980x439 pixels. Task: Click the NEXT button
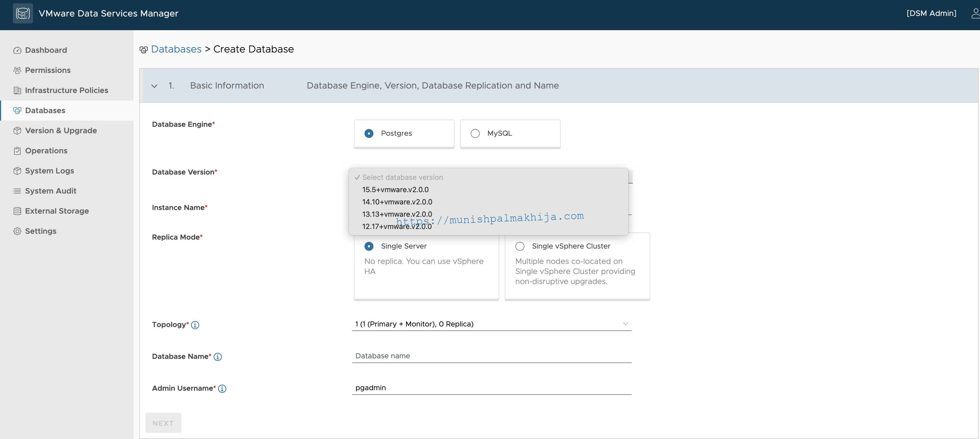163,423
